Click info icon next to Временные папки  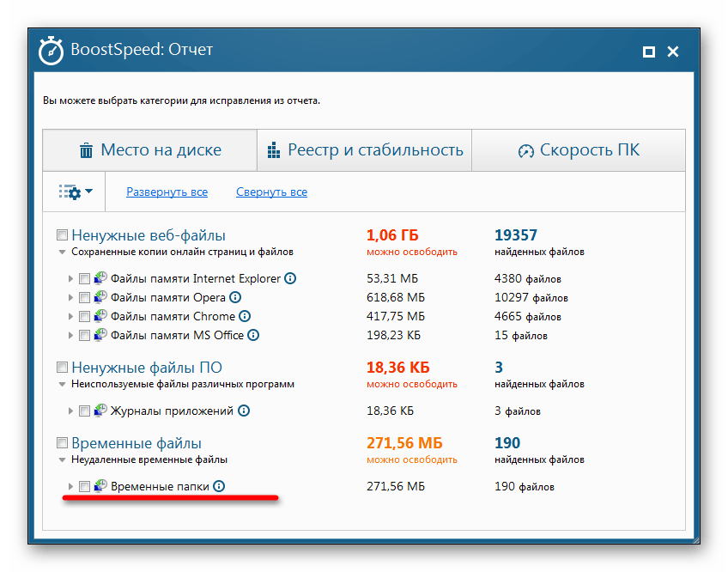[219, 486]
